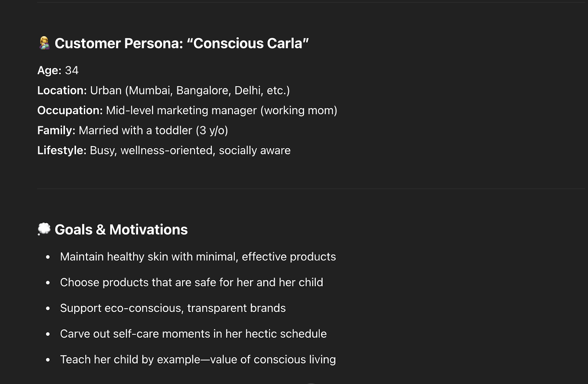Screen dimensions: 588x384
Task: Click the Family line about a toddler
Action: (x=133, y=130)
